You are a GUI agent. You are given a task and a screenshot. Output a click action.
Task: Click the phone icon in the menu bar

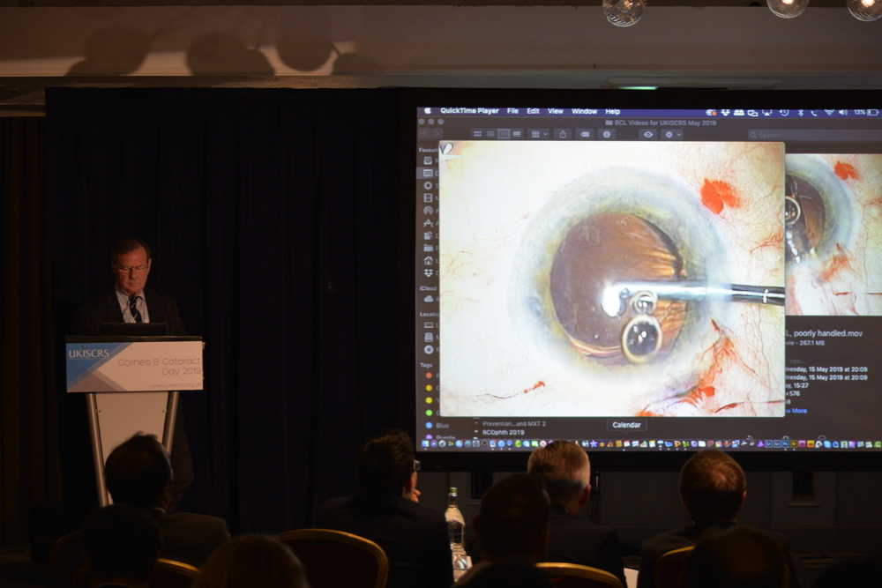click(814, 113)
